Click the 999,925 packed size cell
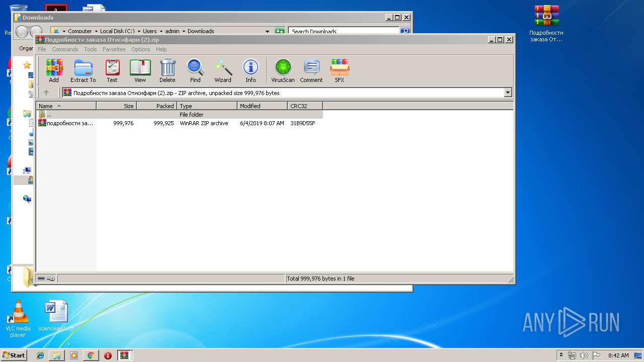The image size is (644, 362). point(164,123)
